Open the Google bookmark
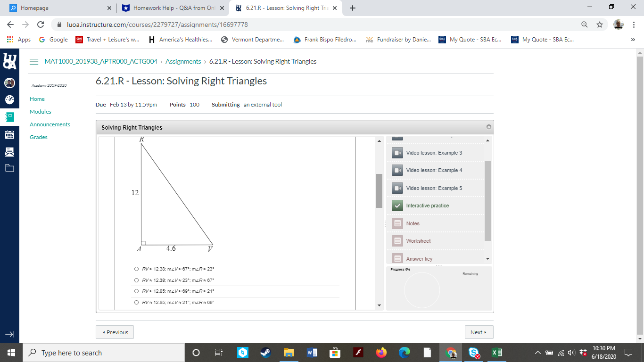The width and height of the screenshot is (644, 362). click(x=53, y=40)
